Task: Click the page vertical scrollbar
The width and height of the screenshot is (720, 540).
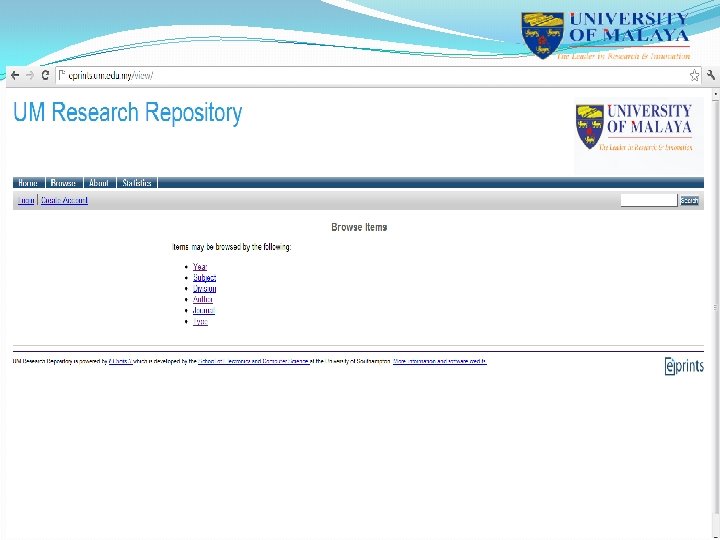Action: [715, 308]
